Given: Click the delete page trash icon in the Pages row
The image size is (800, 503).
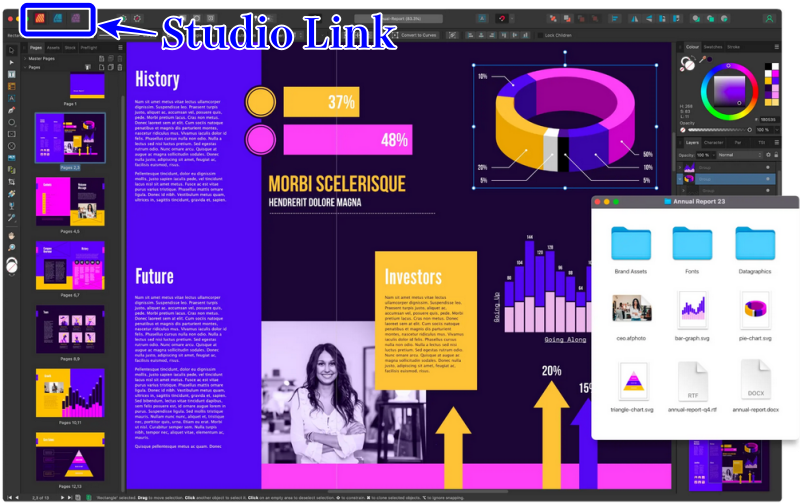Looking at the screenshot, I should click(x=120, y=67).
